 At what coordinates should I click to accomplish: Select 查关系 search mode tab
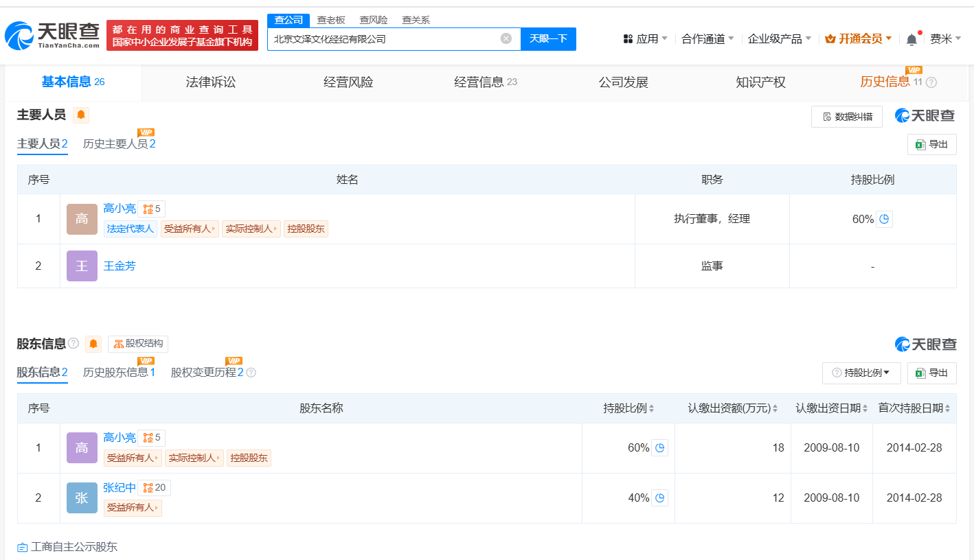point(416,21)
